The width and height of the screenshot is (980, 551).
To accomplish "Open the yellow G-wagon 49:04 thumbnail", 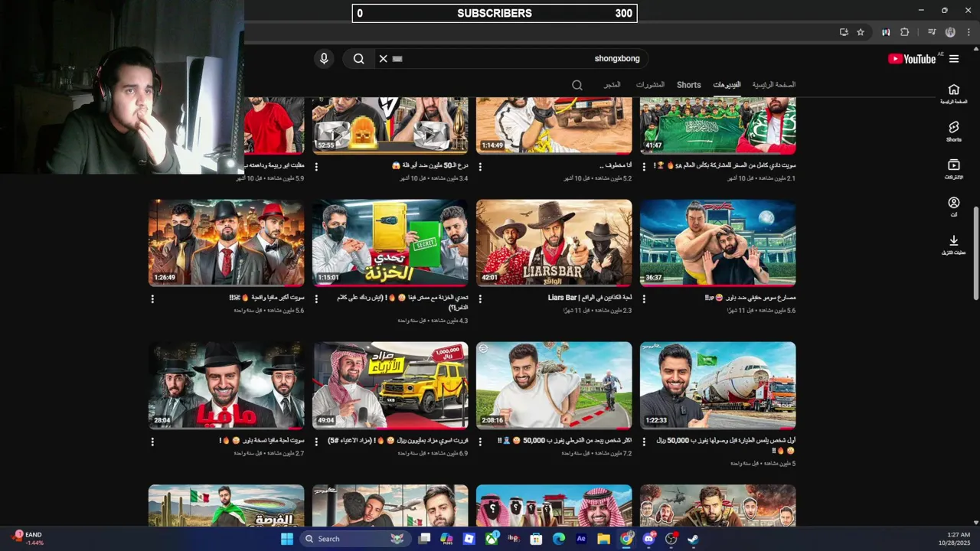I will click(390, 385).
